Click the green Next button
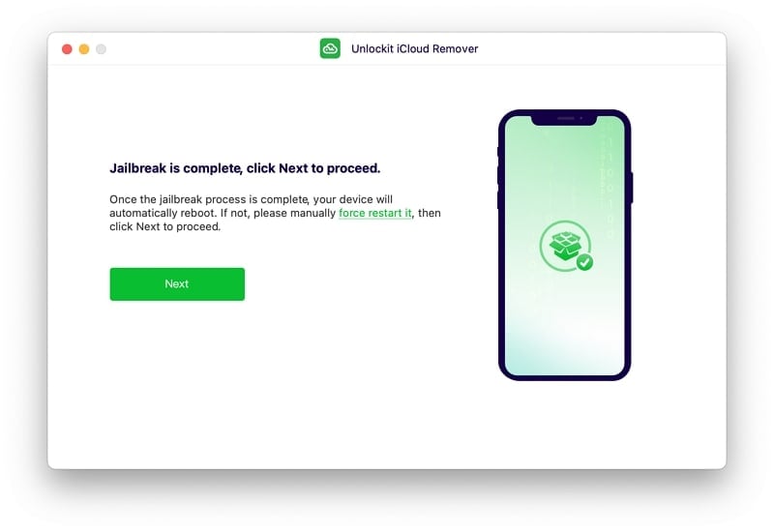This screenshot has width=774, height=532. coord(177,283)
